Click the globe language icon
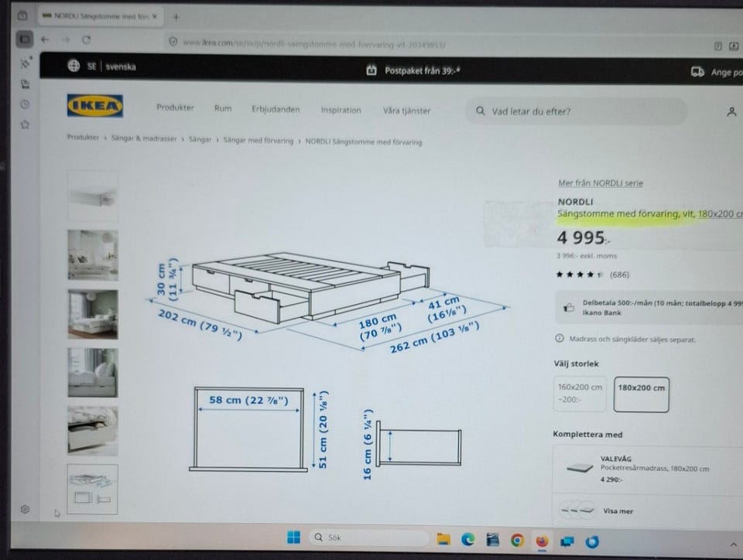 point(74,65)
